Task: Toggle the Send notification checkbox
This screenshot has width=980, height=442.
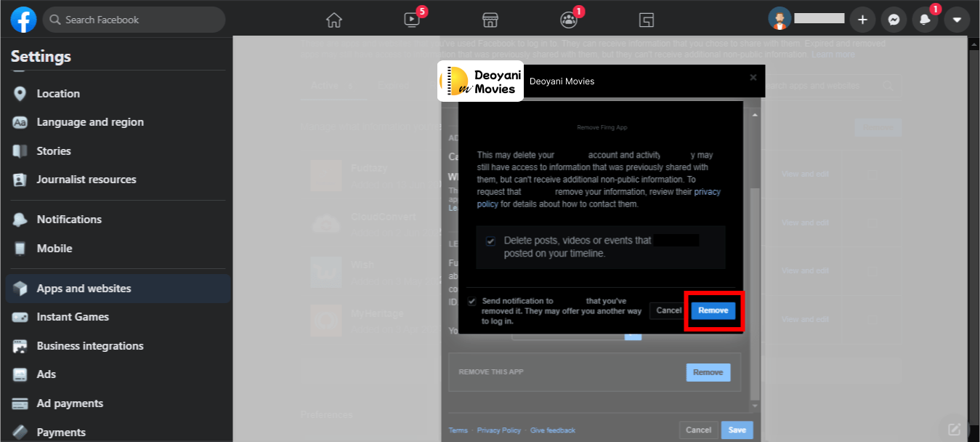Action: pos(472,301)
